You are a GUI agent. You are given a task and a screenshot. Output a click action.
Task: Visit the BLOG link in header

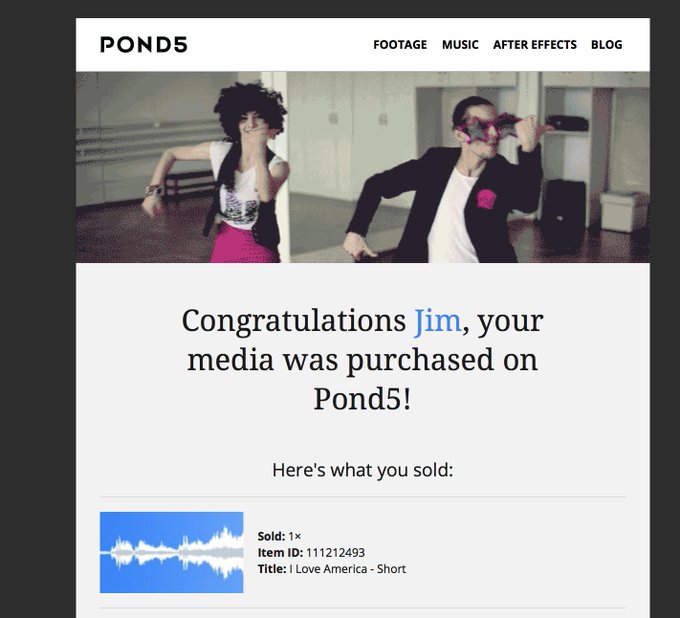606,45
